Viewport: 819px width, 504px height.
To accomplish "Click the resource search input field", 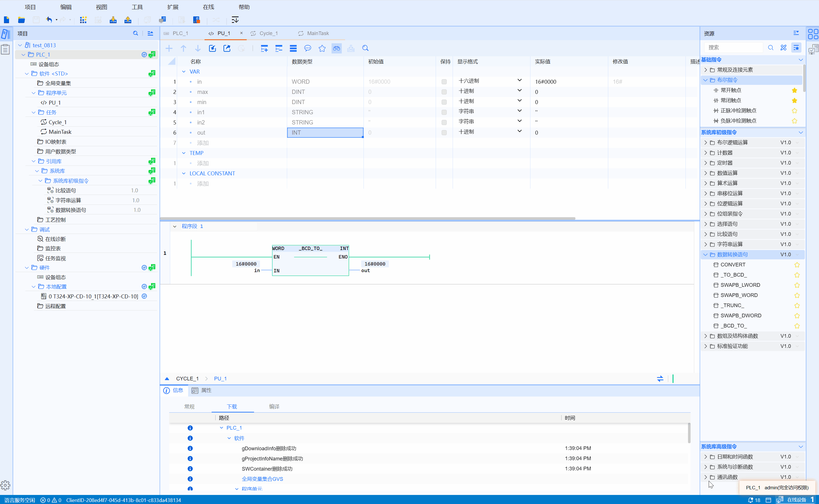I will click(733, 47).
